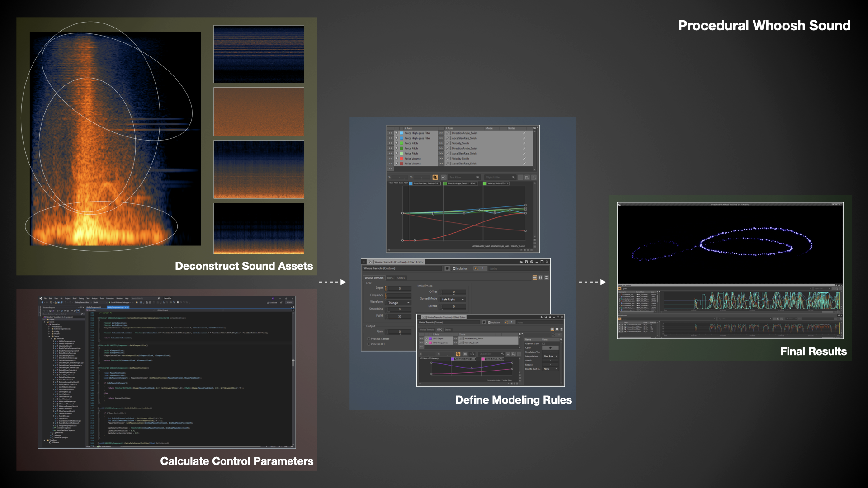Screen dimensions: 868x488
Task: Open the Spread Mode dropdown set to Left-Right
Action: point(453,300)
